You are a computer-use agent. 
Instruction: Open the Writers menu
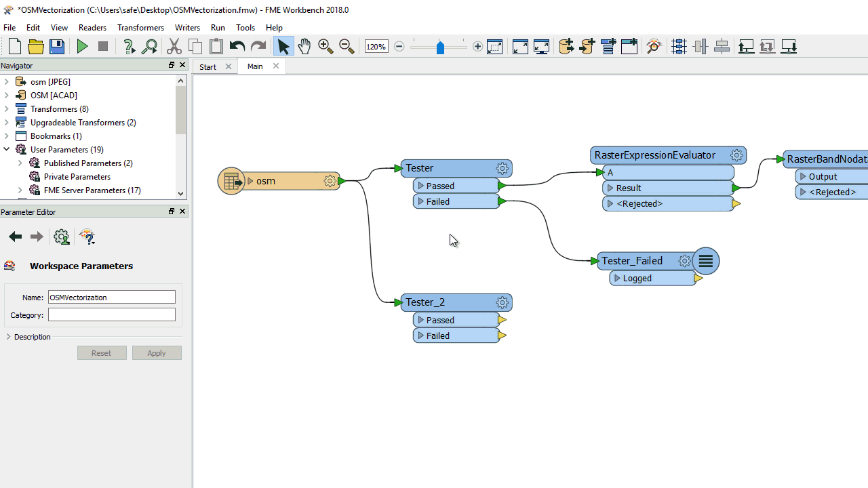tap(187, 28)
